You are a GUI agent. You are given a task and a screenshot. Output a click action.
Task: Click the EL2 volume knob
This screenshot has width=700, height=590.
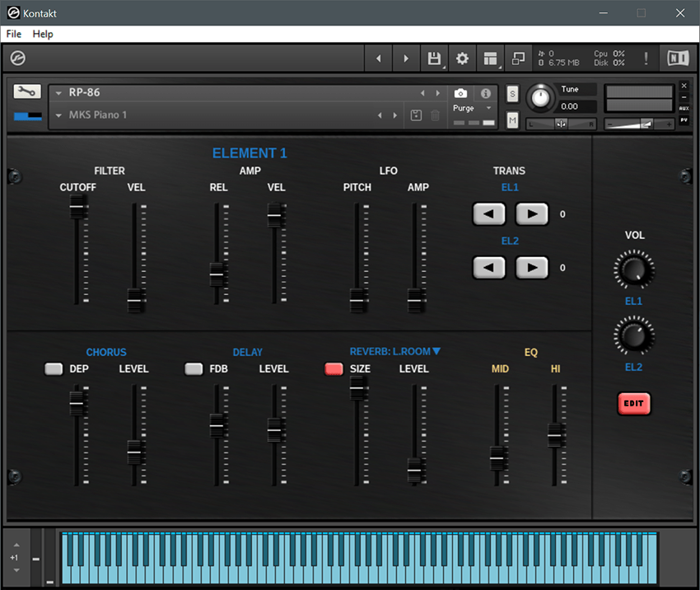click(633, 335)
